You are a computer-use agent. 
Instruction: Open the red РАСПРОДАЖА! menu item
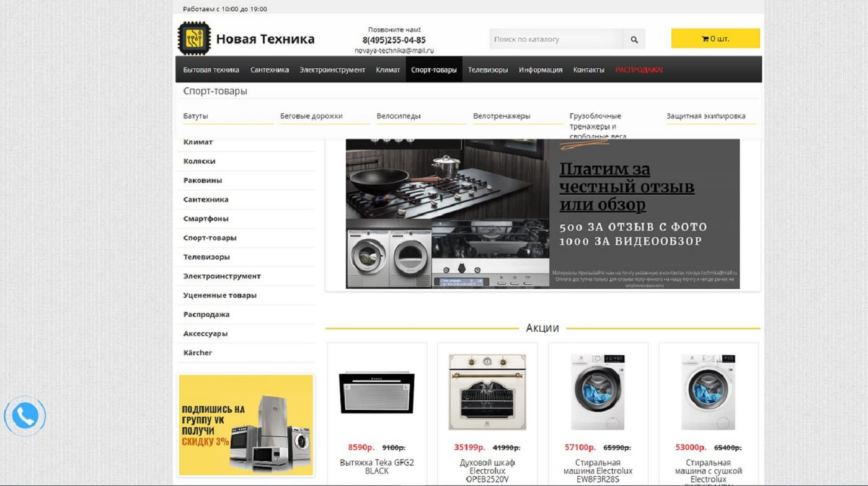(639, 69)
